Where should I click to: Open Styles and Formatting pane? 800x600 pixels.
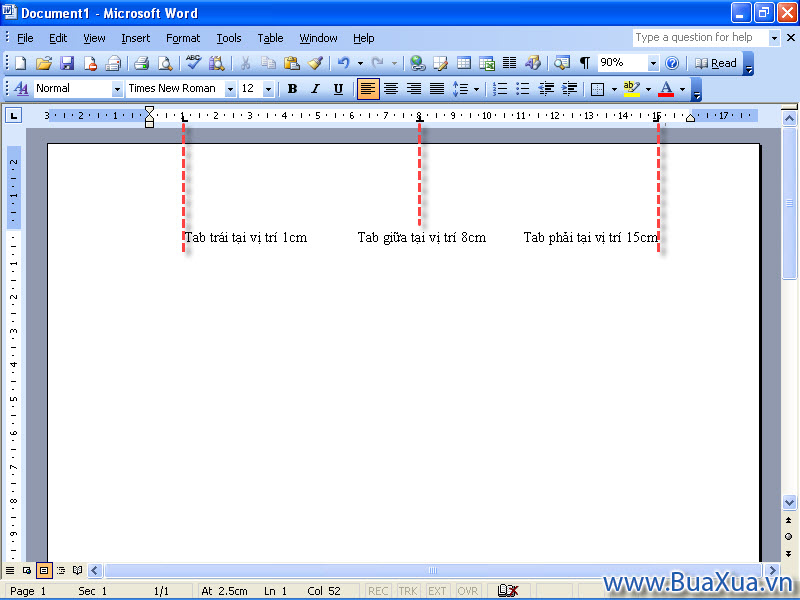[21, 89]
